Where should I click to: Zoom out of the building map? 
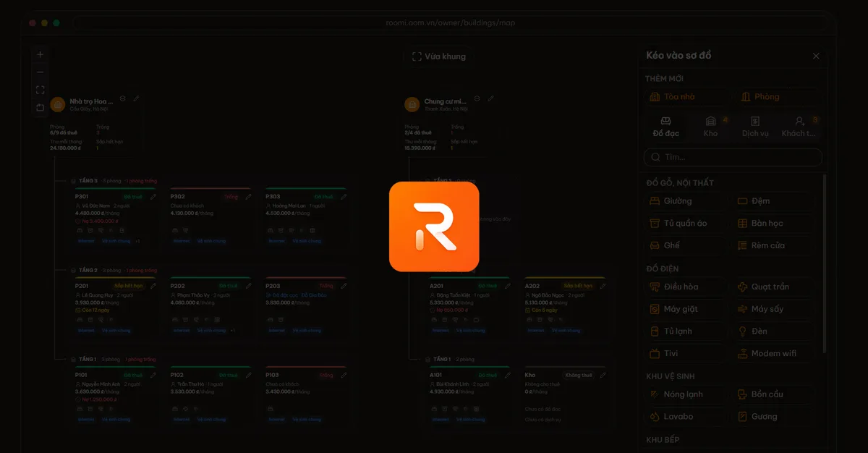coord(41,72)
